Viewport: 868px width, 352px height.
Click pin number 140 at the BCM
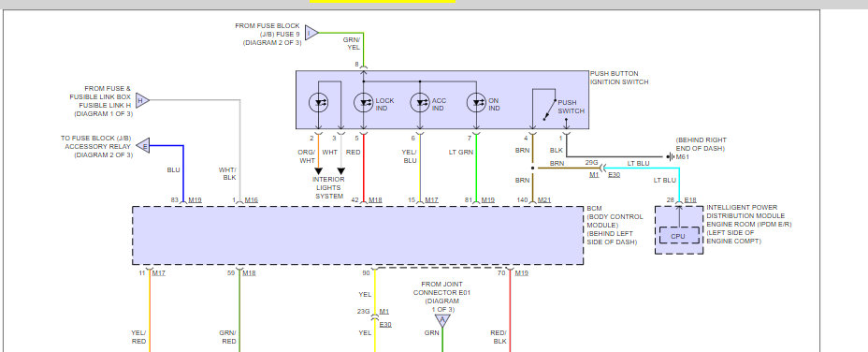[523, 199]
